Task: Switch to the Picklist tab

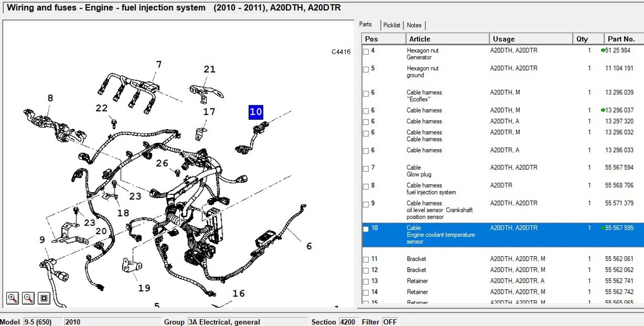Action: (391, 25)
